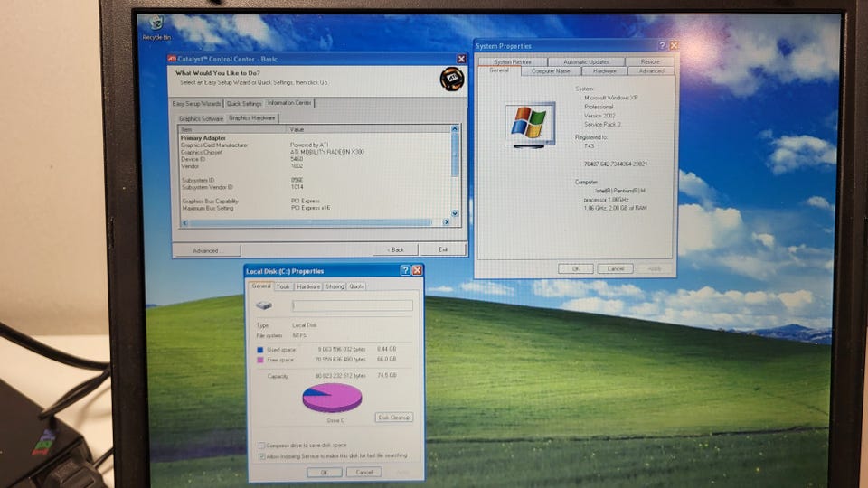Close the Local Disk (C:) Properties window
The image size is (868, 488).
(418, 270)
